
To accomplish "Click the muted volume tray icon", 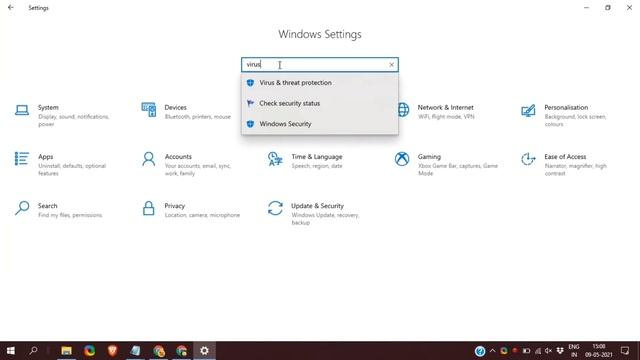I will 548,351.
